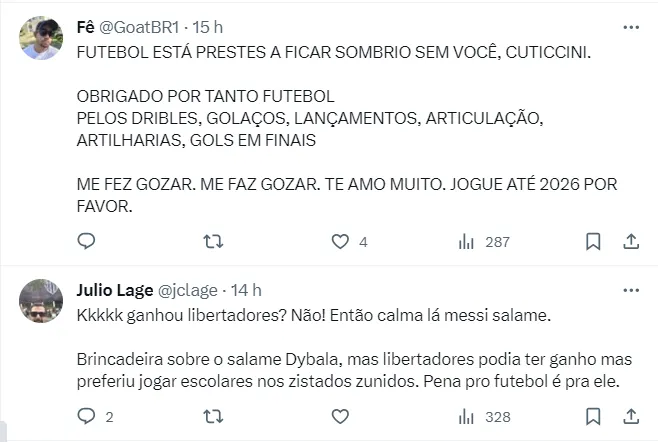The height and width of the screenshot is (442, 658).
Task: Open more options on Fê's tweet
Action: pyautogui.click(x=631, y=29)
